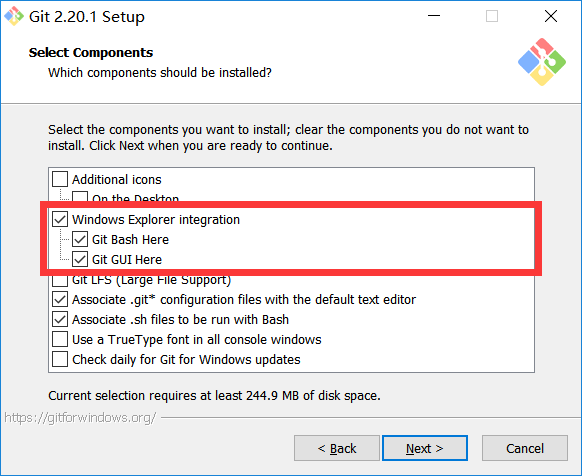Screen dimensions: 582x476
Task: Go to the next setup step
Action: click(x=425, y=448)
